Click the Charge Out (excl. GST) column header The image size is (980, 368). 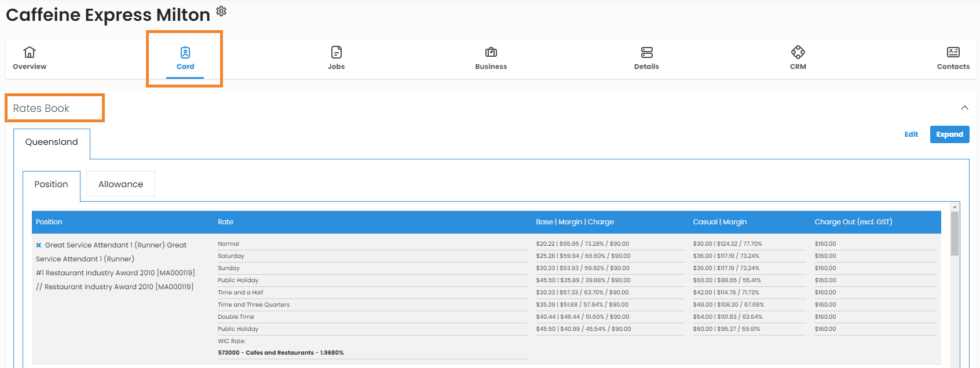[x=853, y=222]
